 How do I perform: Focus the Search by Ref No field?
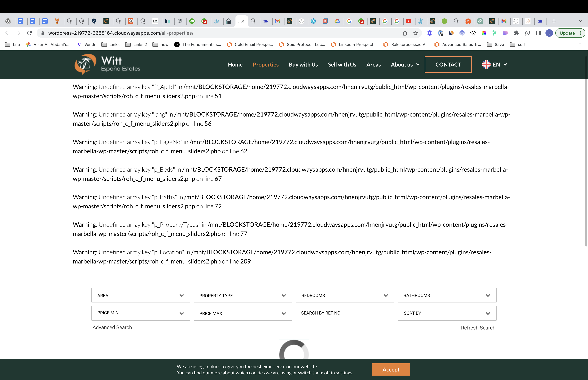coord(345,313)
